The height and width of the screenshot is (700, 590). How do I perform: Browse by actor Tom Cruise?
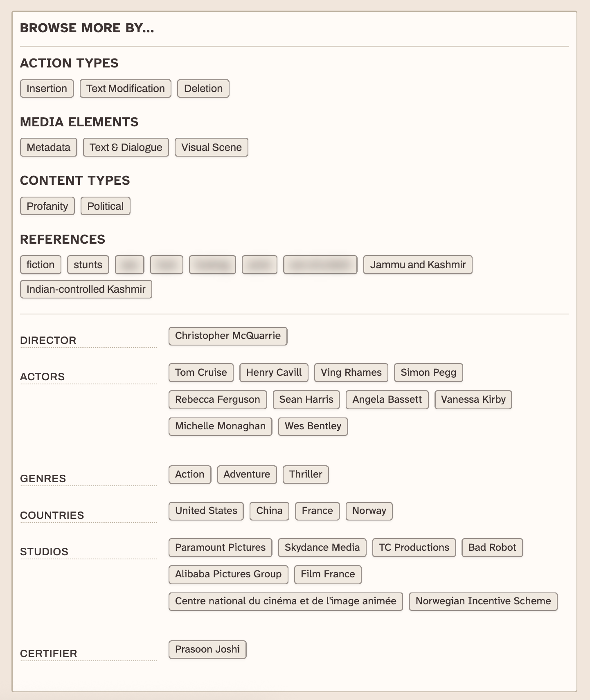coord(200,372)
